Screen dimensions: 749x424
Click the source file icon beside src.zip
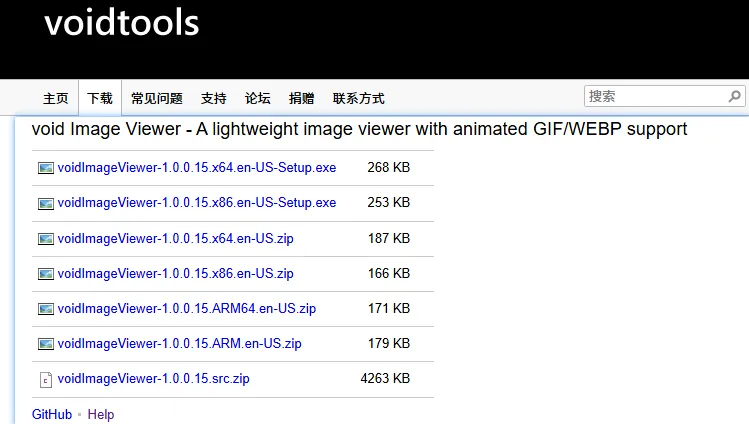[x=46, y=380]
